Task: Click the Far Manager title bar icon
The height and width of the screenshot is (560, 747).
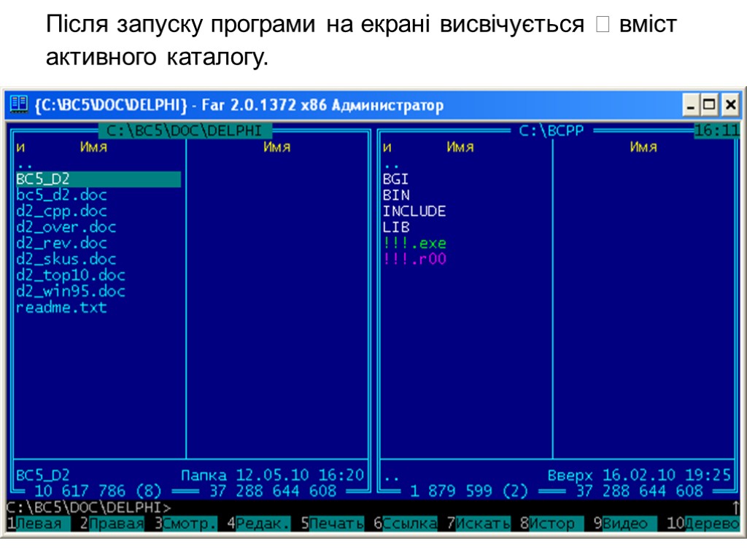Action: coord(19,104)
